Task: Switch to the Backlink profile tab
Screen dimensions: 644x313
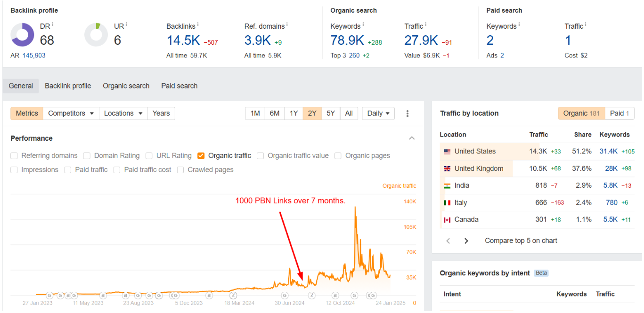Action: [68, 86]
